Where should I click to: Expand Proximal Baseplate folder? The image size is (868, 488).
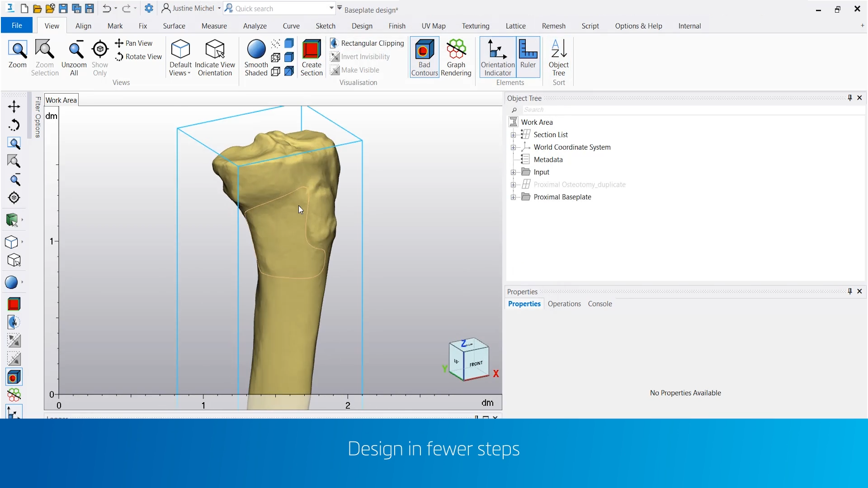point(513,197)
